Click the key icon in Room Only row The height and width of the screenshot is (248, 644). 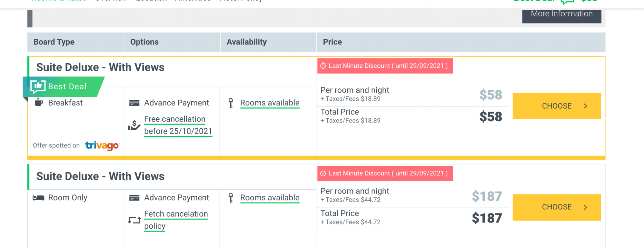pyautogui.click(x=231, y=198)
